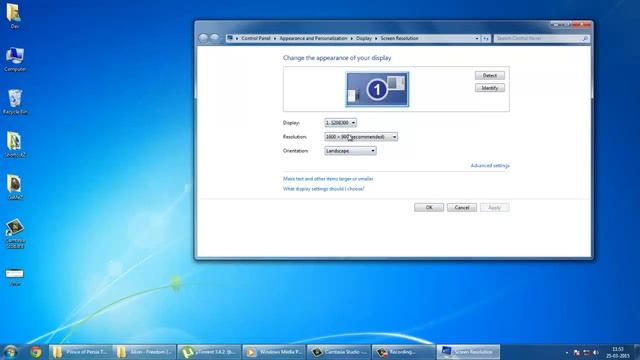Click Display breadcrumb
Image resolution: width=640 pixels, height=360 pixels.
point(364,38)
